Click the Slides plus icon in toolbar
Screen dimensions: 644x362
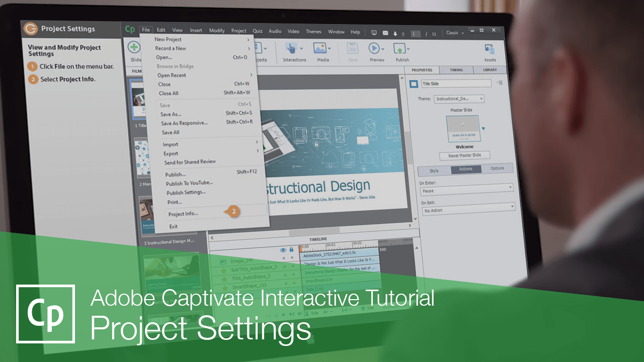(x=134, y=47)
